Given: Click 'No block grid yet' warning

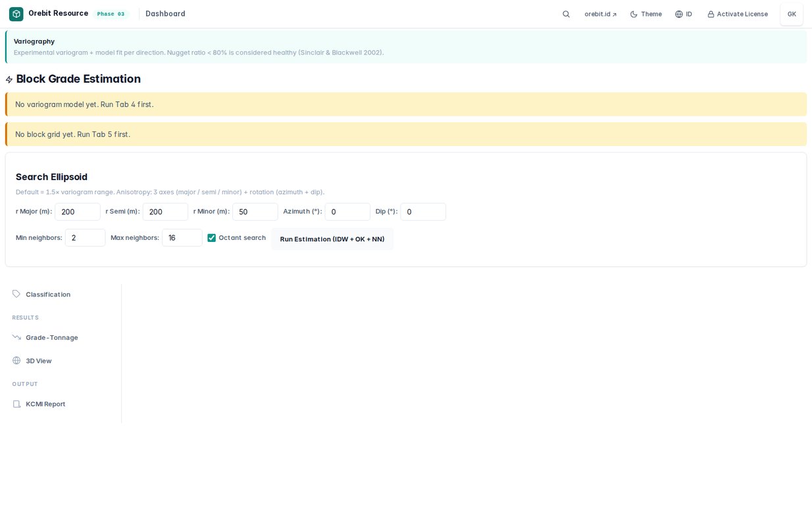Looking at the screenshot, I should pyautogui.click(x=406, y=134).
